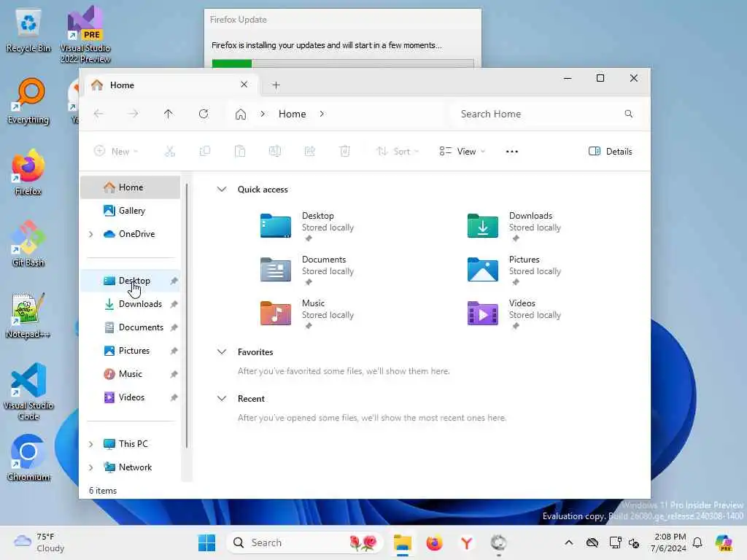This screenshot has height=560, width=747.
Task: Click the Back navigation arrow
Action: [x=98, y=114]
